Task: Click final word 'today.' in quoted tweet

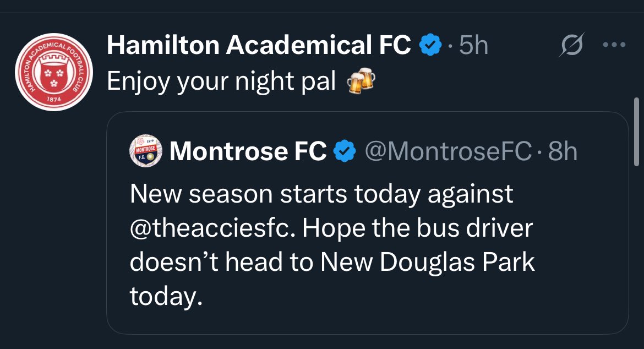Action: (166, 296)
